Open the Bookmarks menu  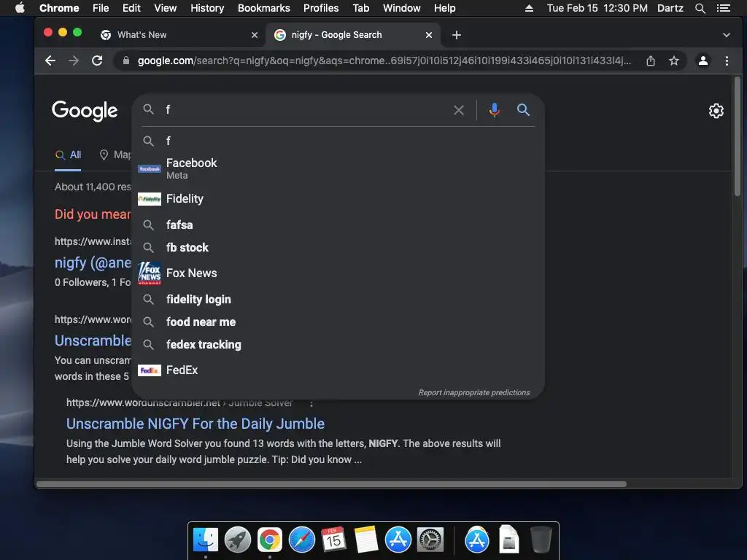pyautogui.click(x=263, y=8)
